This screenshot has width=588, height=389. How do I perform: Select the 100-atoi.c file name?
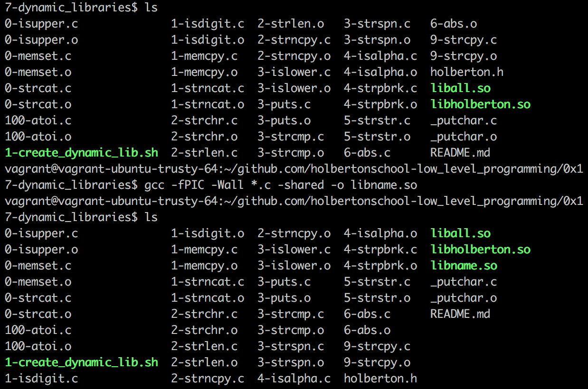pyautogui.click(x=38, y=120)
